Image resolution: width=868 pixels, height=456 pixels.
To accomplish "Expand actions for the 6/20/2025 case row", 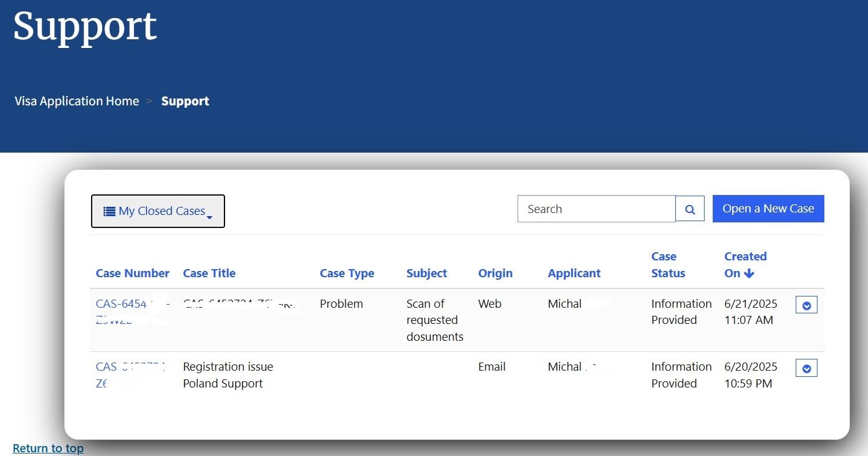I will click(806, 368).
